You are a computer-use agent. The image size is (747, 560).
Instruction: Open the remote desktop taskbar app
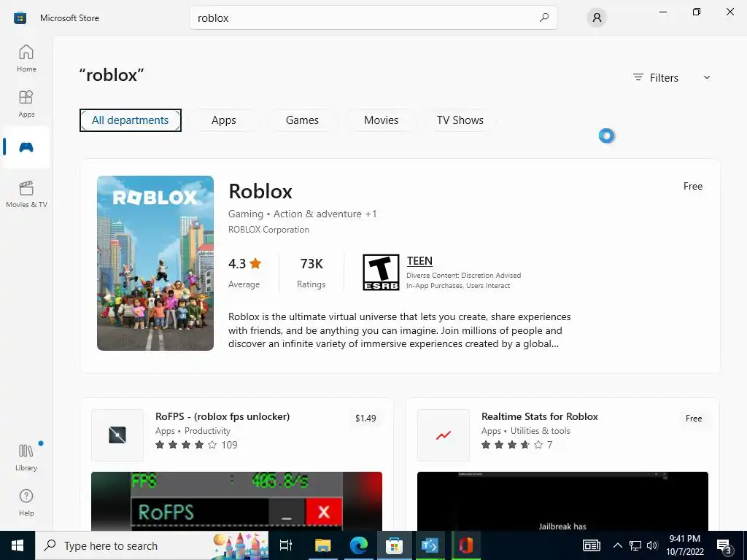(430, 545)
